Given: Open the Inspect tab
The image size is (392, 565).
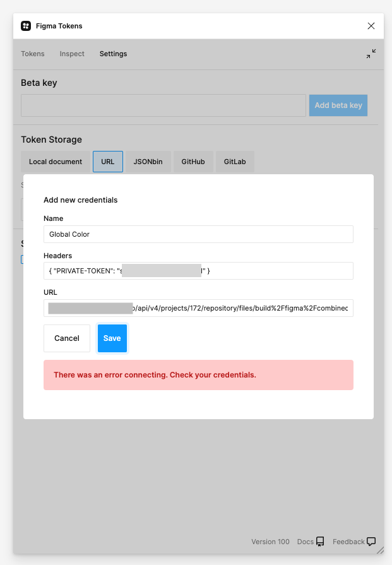Looking at the screenshot, I should [71, 54].
